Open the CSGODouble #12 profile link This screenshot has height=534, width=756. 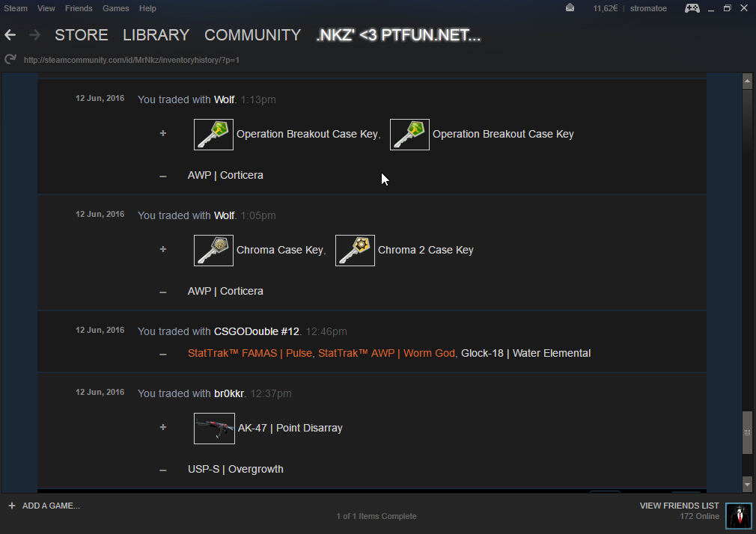point(256,331)
